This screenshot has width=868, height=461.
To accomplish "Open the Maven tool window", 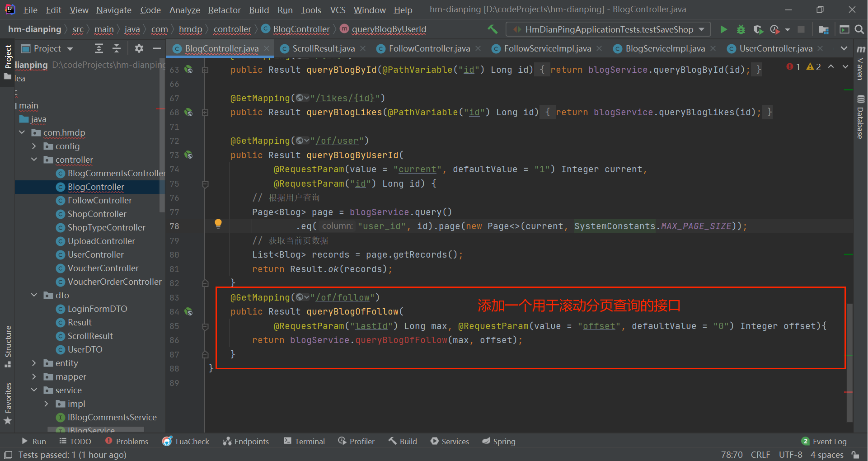I will (861, 63).
